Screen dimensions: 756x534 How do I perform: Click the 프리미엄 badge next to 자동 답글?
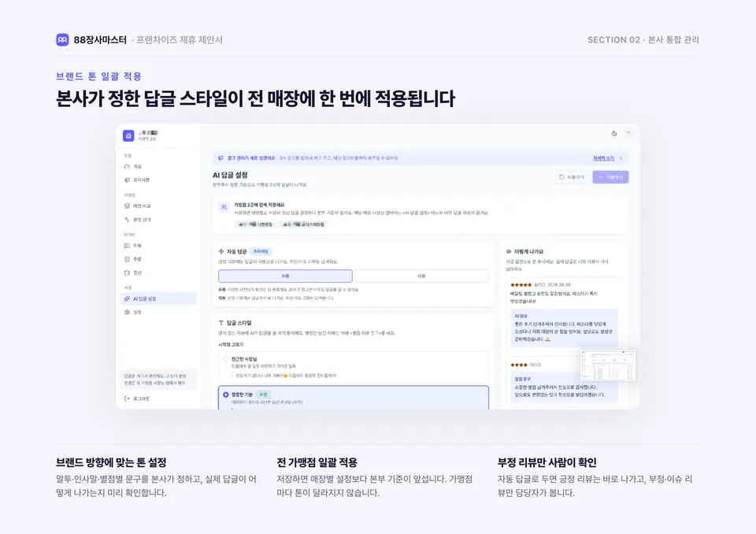pos(261,251)
